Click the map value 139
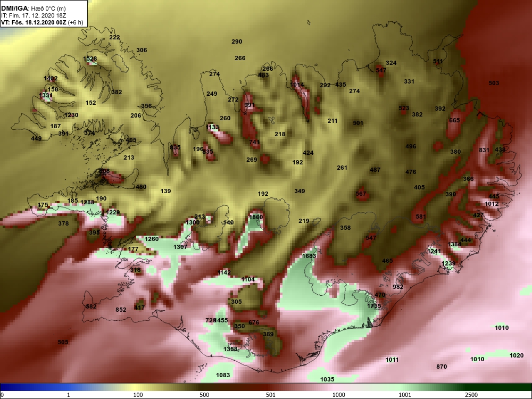Viewport: 532px width, 399px height. point(165,192)
